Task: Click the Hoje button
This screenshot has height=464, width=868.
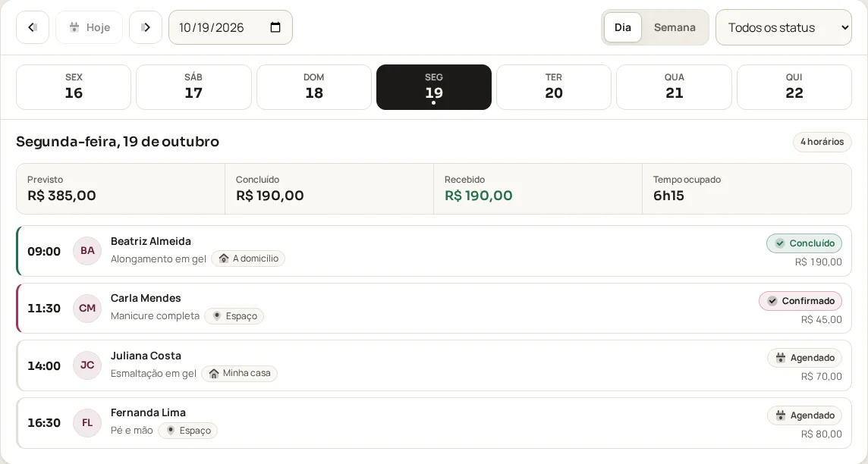Action: click(89, 27)
